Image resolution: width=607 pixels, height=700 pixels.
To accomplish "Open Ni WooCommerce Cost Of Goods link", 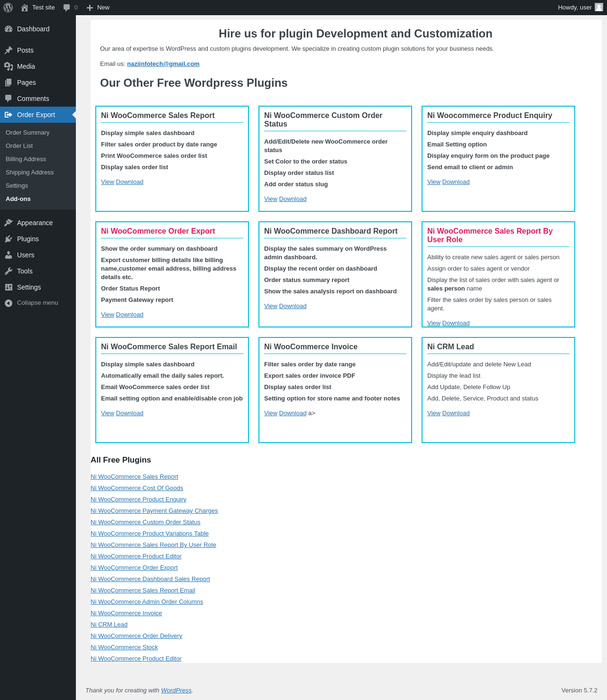I will 137,488.
